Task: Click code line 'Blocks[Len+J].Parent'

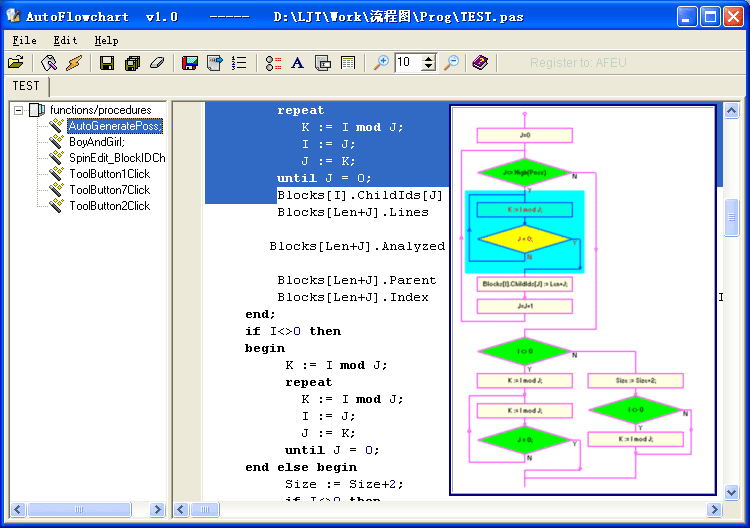Action: (356, 280)
